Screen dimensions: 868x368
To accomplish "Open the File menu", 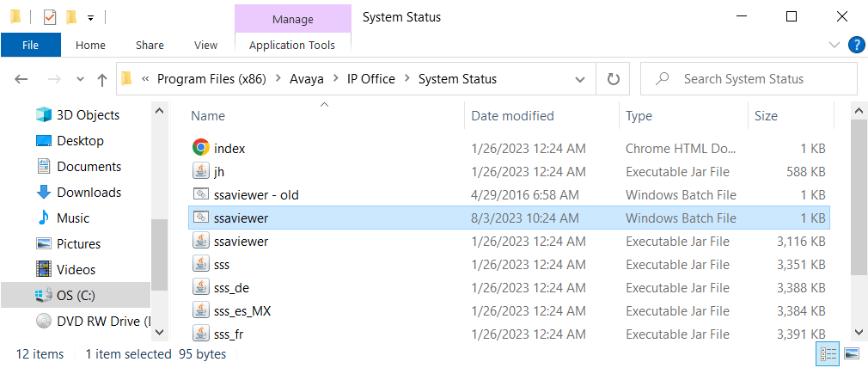I will click(30, 45).
